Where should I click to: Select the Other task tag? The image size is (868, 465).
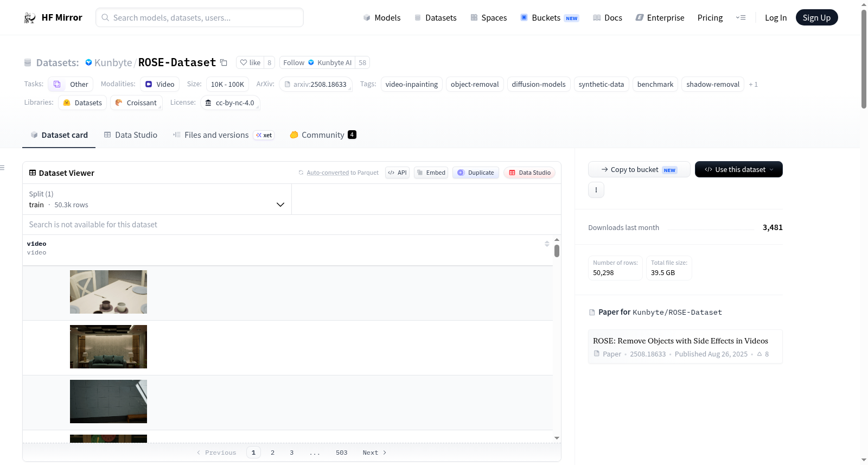pos(71,84)
